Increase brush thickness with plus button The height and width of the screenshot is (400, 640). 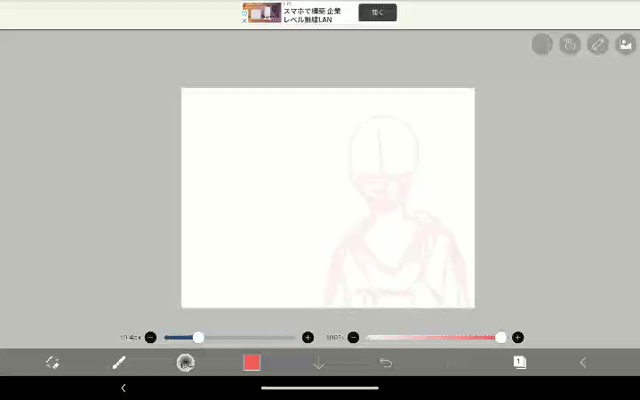point(308,338)
